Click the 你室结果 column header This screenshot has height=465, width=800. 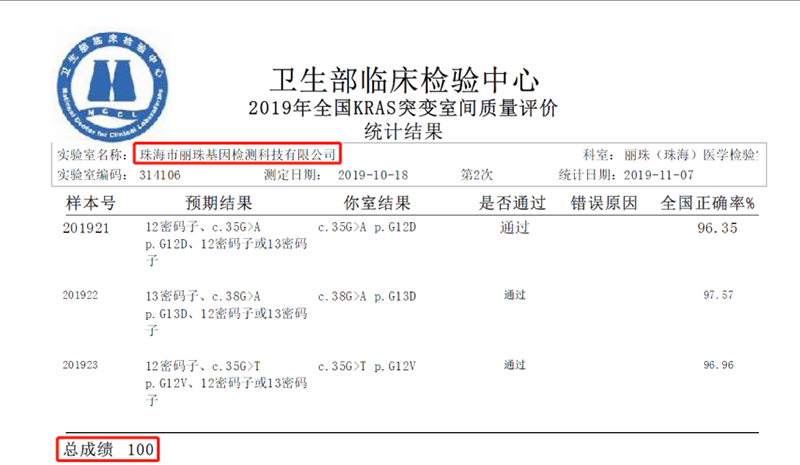pos(377,203)
